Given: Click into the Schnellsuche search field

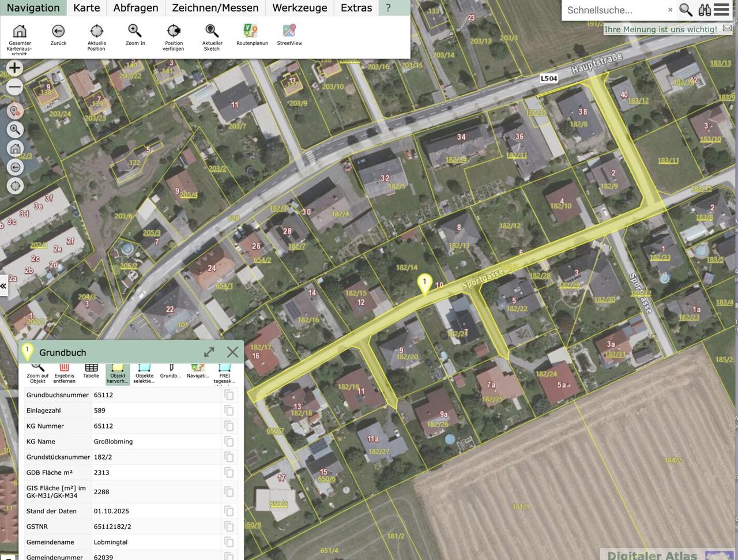Looking at the screenshot, I should click(x=614, y=10).
